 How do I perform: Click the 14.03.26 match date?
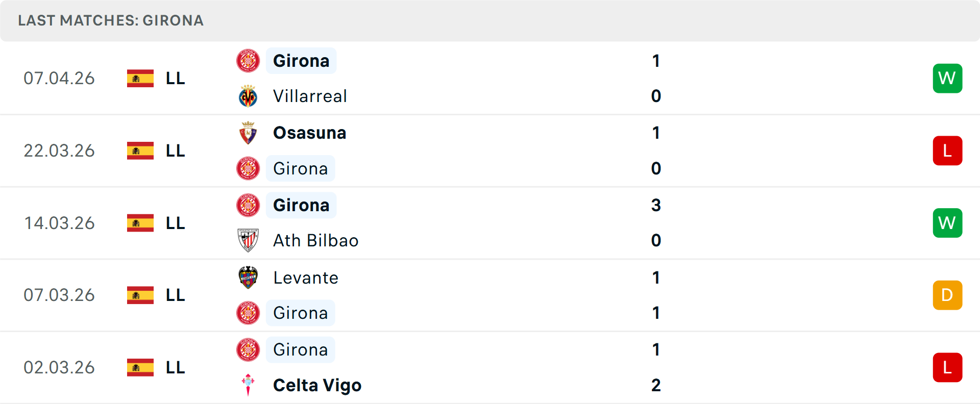tap(59, 223)
